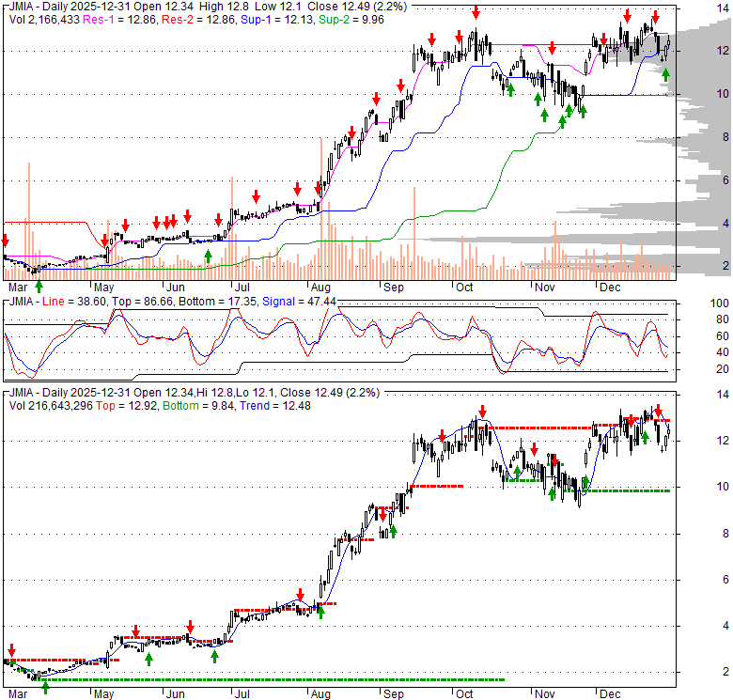Viewport: 733px width, 700px height.
Task: Click the 'Bottom = 17.35' oscillator label
Action: coord(218,302)
